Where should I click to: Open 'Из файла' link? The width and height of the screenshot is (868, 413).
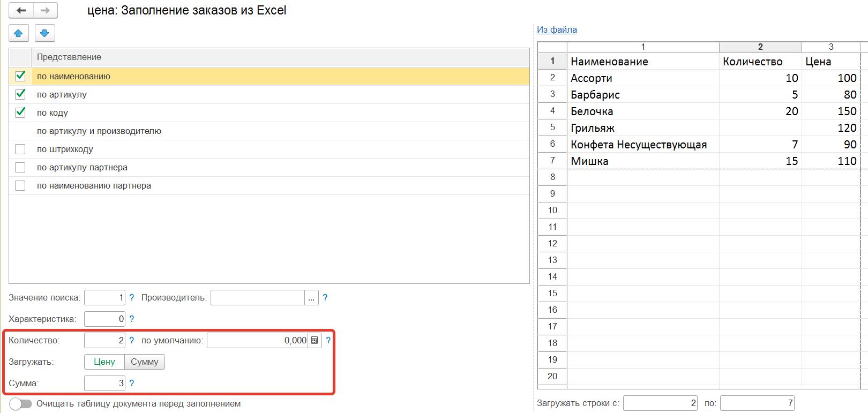pos(557,30)
